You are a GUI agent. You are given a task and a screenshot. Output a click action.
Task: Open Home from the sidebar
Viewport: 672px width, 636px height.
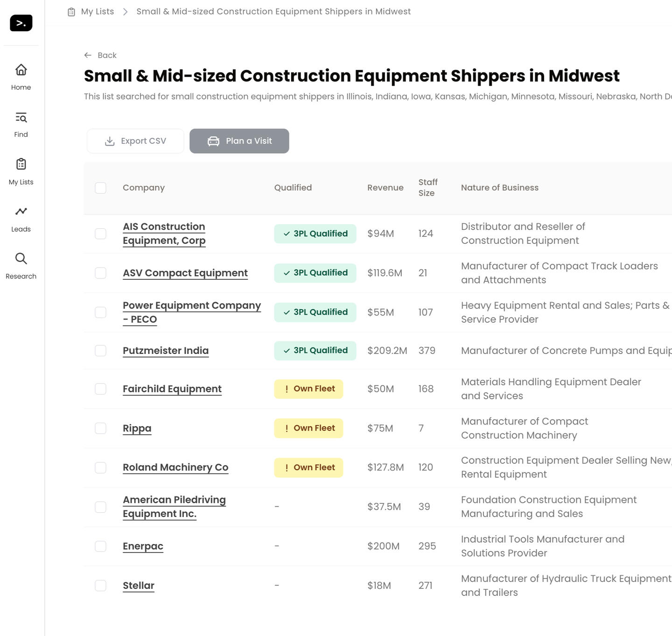pos(21,70)
